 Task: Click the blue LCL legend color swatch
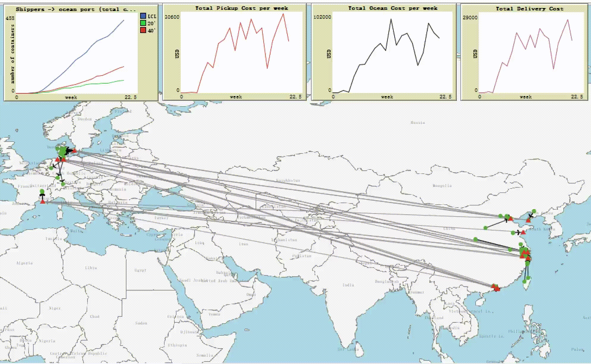pyautogui.click(x=143, y=16)
